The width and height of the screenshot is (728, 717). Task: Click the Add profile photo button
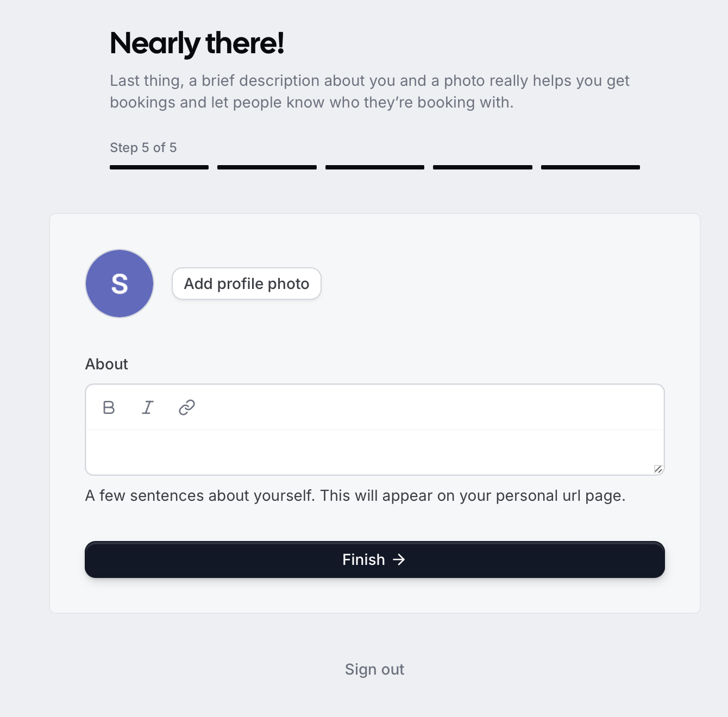(247, 284)
